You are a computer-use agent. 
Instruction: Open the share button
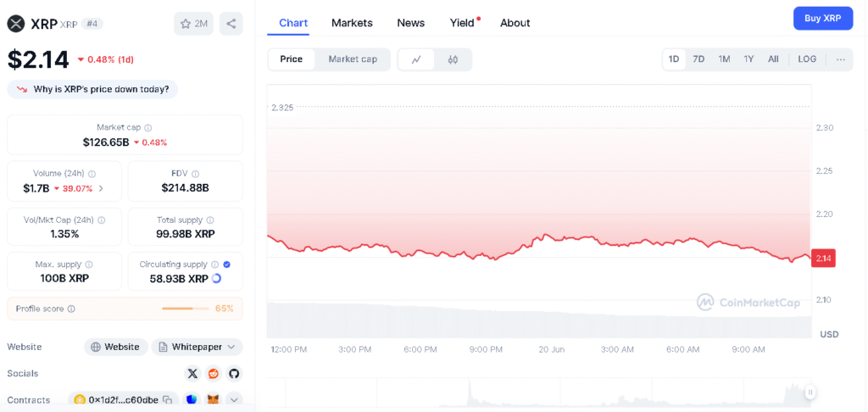point(231,23)
